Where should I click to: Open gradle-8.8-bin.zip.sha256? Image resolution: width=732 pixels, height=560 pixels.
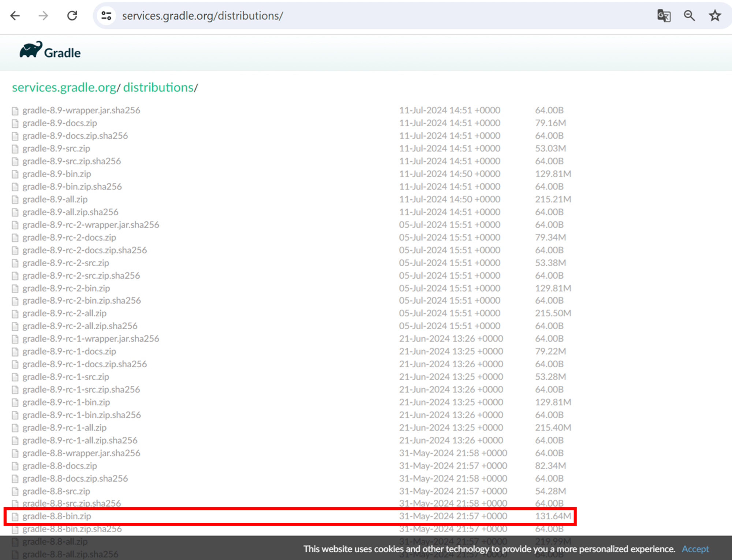click(x=72, y=529)
